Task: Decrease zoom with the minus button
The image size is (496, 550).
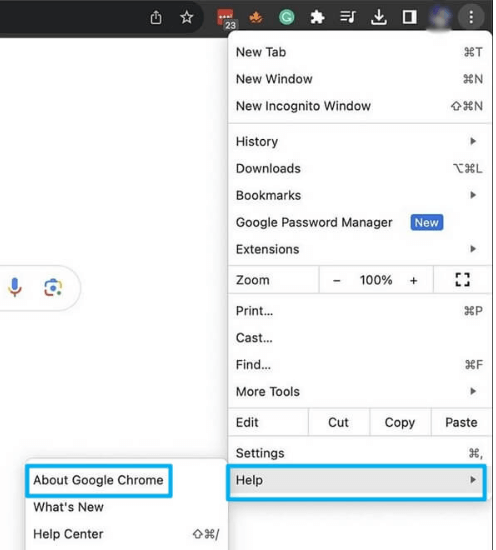Action: 336,280
